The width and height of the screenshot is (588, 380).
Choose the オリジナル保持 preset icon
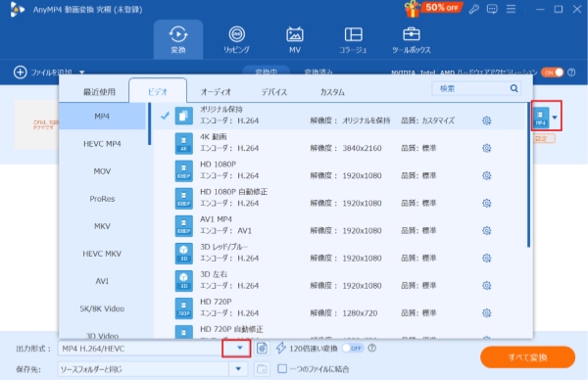point(184,116)
